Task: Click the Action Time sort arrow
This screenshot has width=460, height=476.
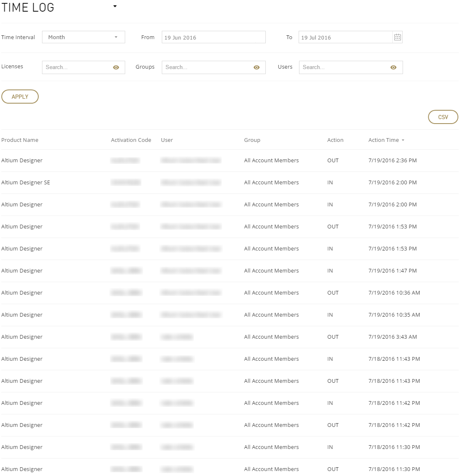Action: (403, 141)
